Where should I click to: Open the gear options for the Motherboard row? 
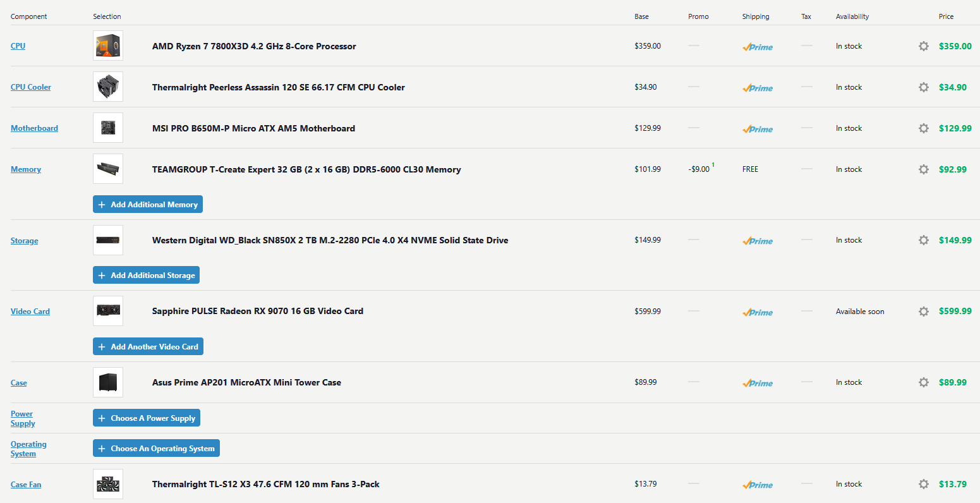click(924, 128)
